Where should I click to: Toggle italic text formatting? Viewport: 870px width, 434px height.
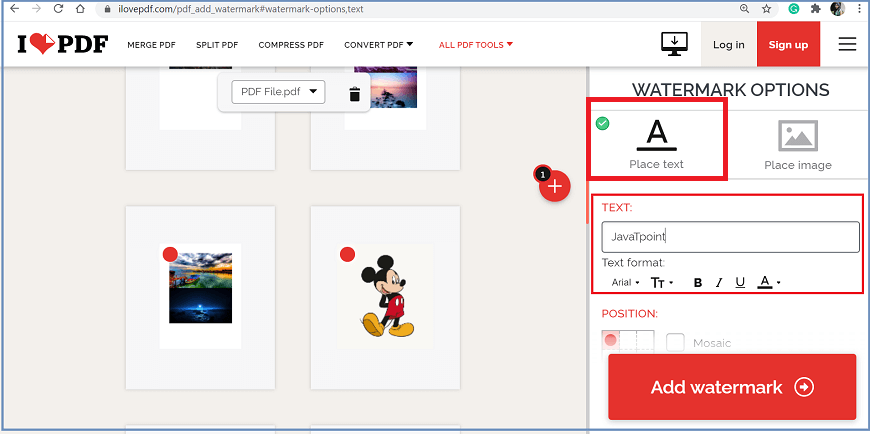point(719,282)
